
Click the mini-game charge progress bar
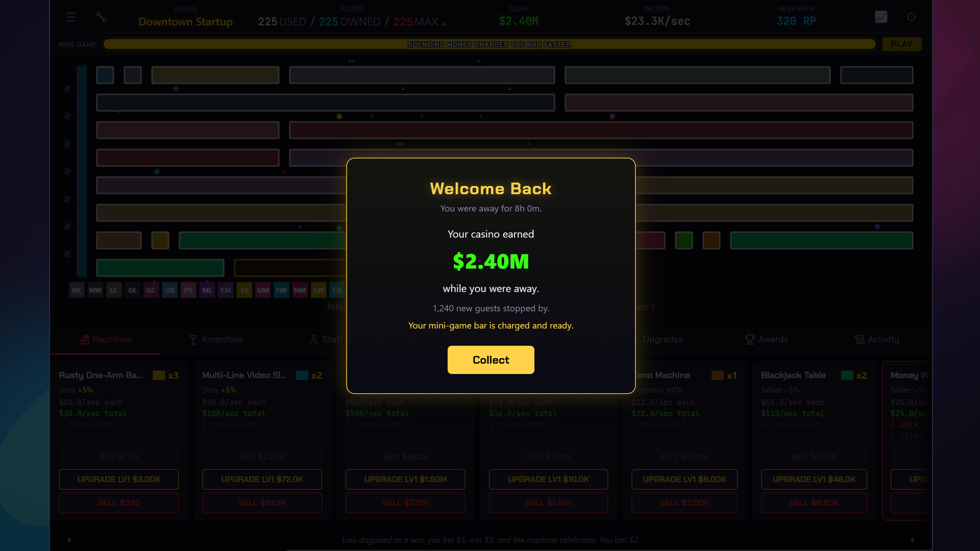pyautogui.click(x=489, y=44)
